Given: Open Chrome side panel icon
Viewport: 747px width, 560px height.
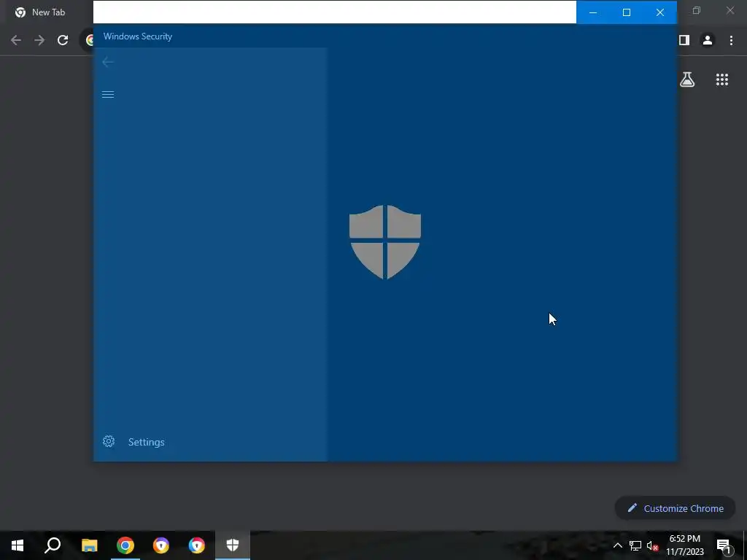Looking at the screenshot, I should tap(684, 40).
